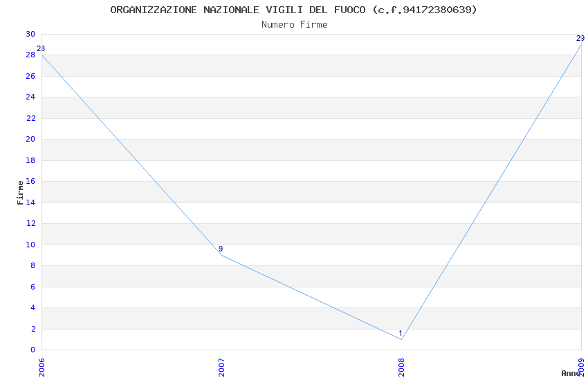The image size is (588, 380).
Task: Click the y-axis tick value 6
Action: (33, 287)
